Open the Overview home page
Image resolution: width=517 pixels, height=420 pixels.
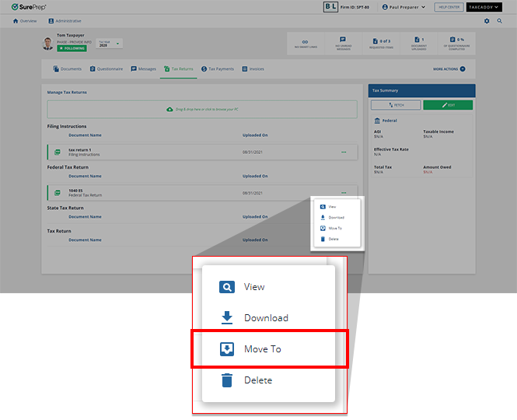pos(25,21)
